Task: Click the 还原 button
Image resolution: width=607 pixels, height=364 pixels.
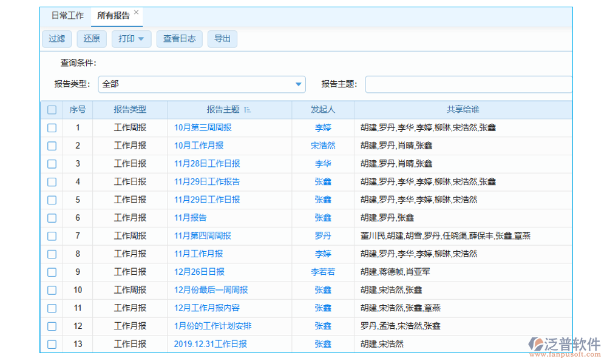Action: pyautogui.click(x=92, y=39)
